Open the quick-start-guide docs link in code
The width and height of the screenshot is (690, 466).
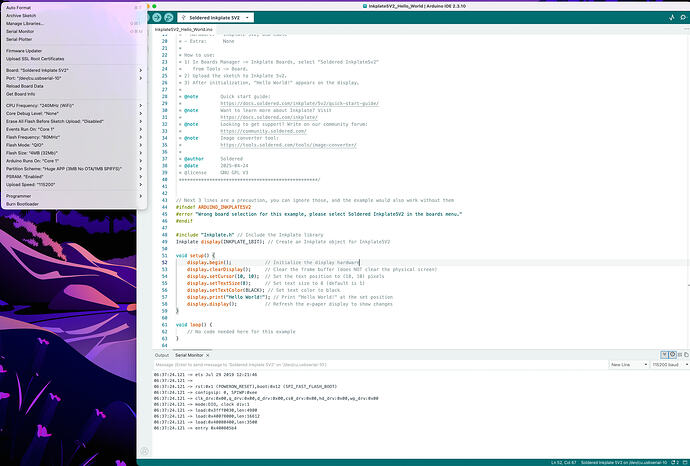299,103
